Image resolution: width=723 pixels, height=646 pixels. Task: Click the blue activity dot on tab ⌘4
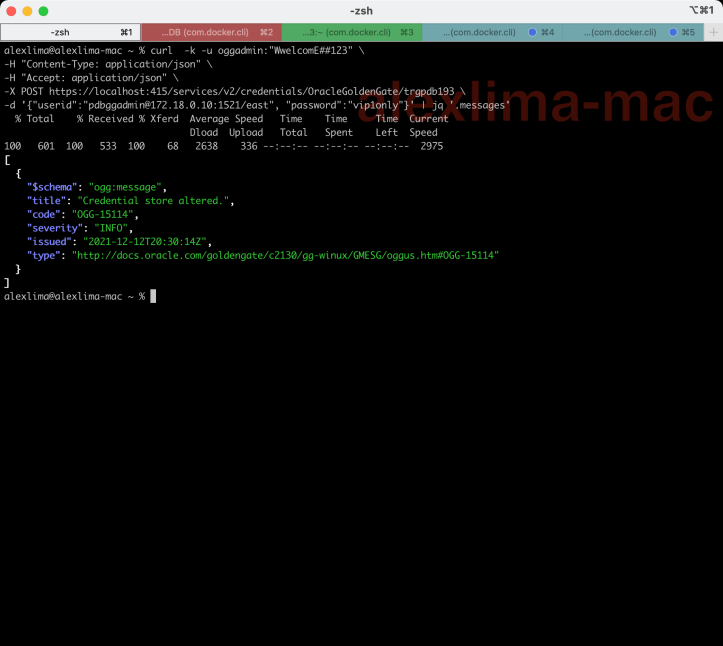532,32
